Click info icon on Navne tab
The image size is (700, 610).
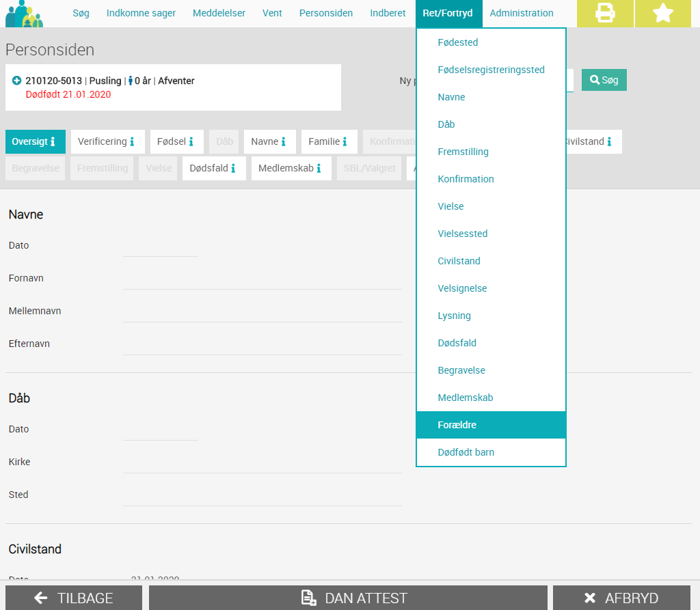pyautogui.click(x=283, y=141)
